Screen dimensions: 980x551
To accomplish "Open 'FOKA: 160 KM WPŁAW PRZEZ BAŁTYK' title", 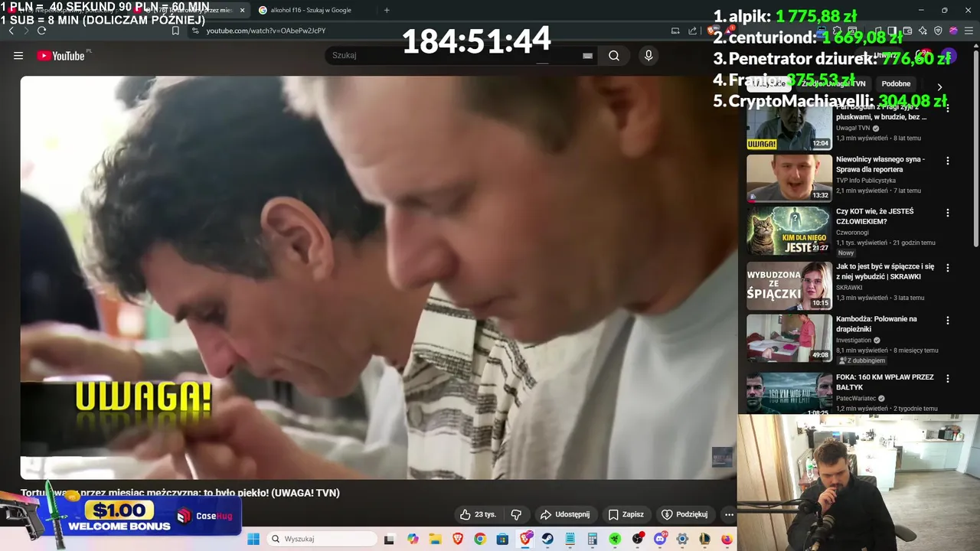I will tap(885, 382).
